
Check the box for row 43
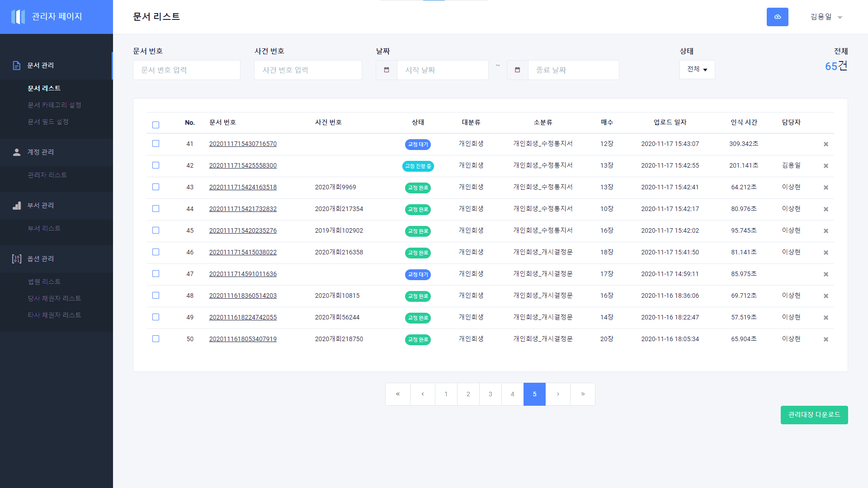coord(156,187)
